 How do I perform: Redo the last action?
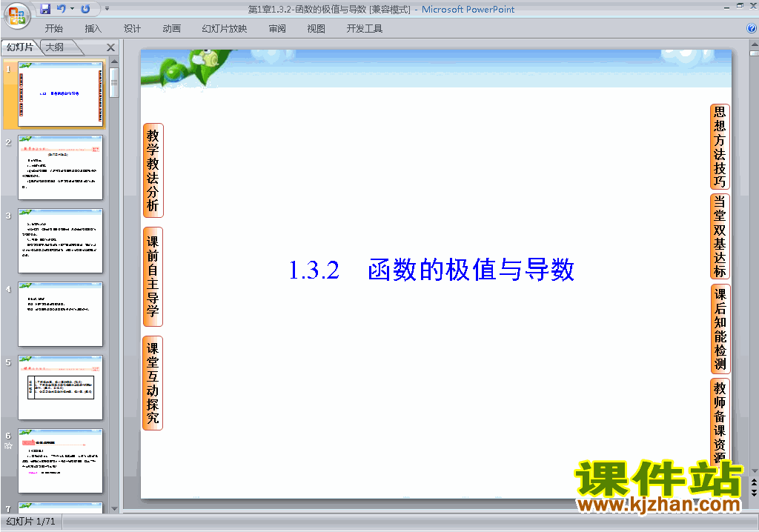click(x=85, y=9)
